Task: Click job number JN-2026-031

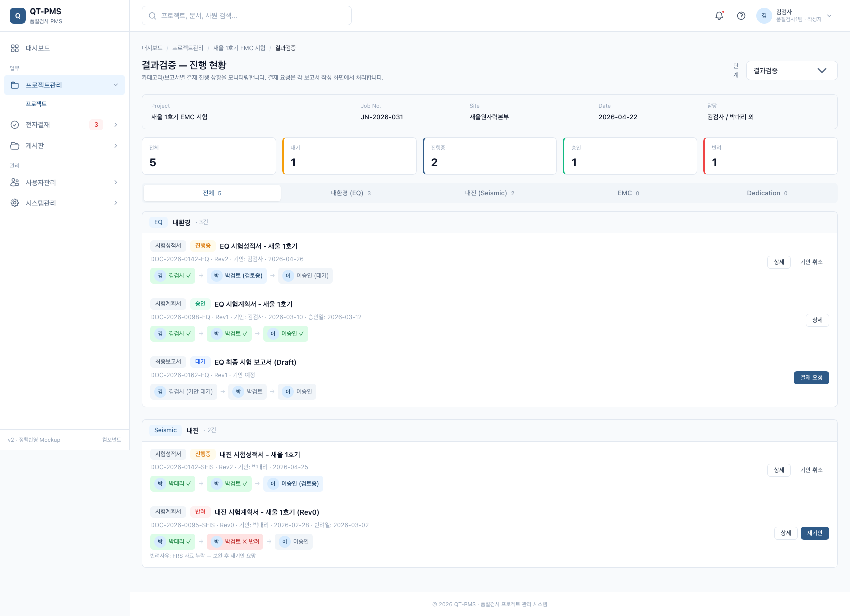Action: pyautogui.click(x=382, y=117)
